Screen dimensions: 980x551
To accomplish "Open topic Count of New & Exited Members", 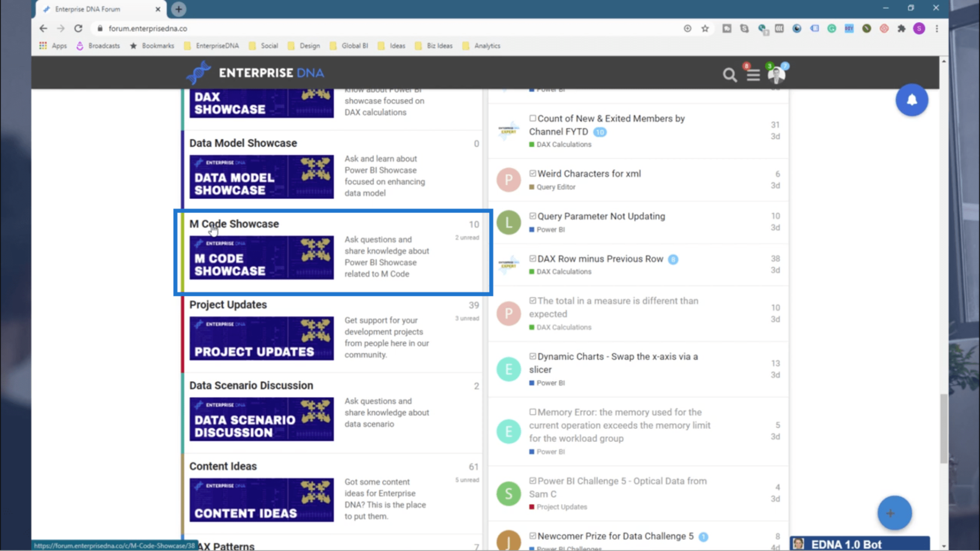I will (607, 125).
